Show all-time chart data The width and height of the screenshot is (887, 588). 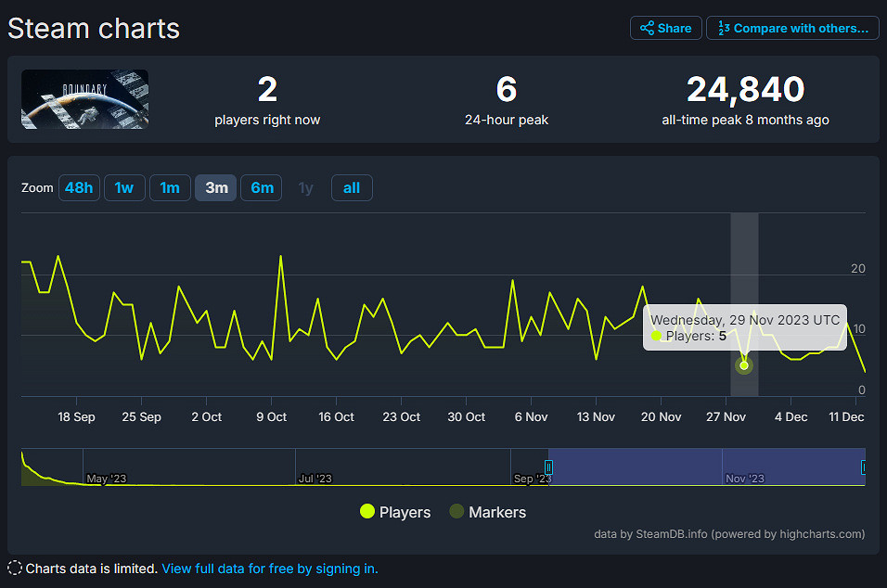click(x=352, y=188)
